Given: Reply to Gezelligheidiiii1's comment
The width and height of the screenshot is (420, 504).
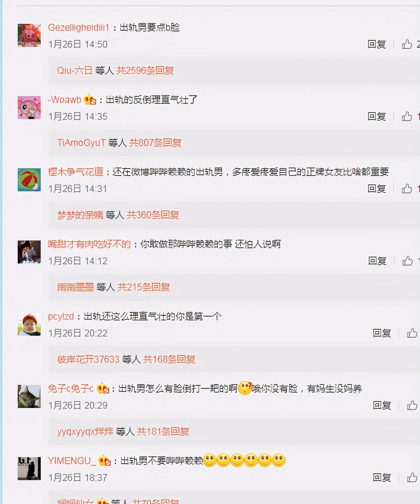Looking at the screenshot, I should coord(377,44).
